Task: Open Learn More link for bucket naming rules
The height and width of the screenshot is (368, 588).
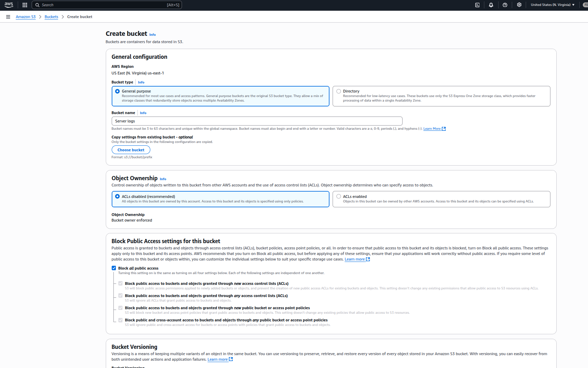Action: point(432,129)
